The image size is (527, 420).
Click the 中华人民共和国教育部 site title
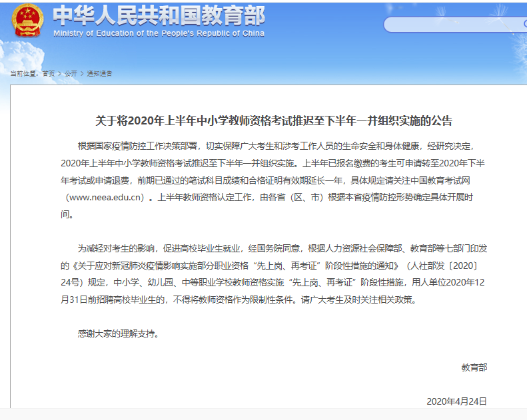click(158, 15)
